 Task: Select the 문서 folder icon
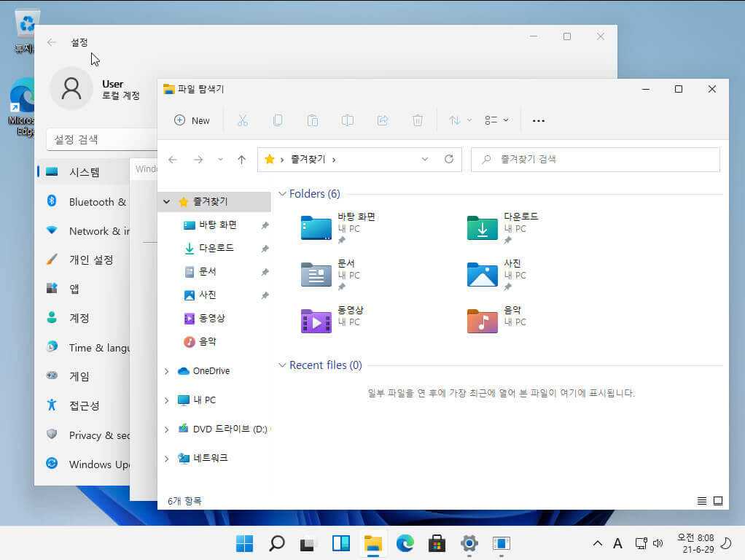pyautogui.click(x=316, y=275)
